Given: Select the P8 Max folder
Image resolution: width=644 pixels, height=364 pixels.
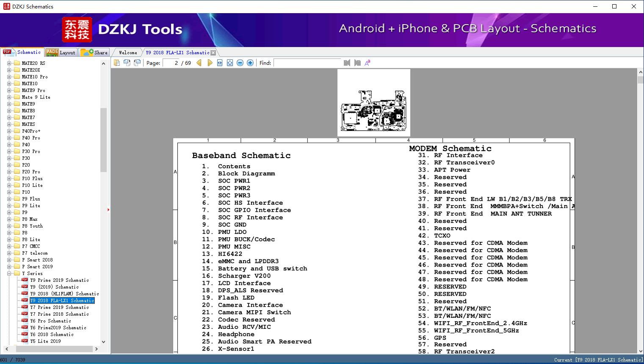Looking at the screenshot, I should 30,219.
